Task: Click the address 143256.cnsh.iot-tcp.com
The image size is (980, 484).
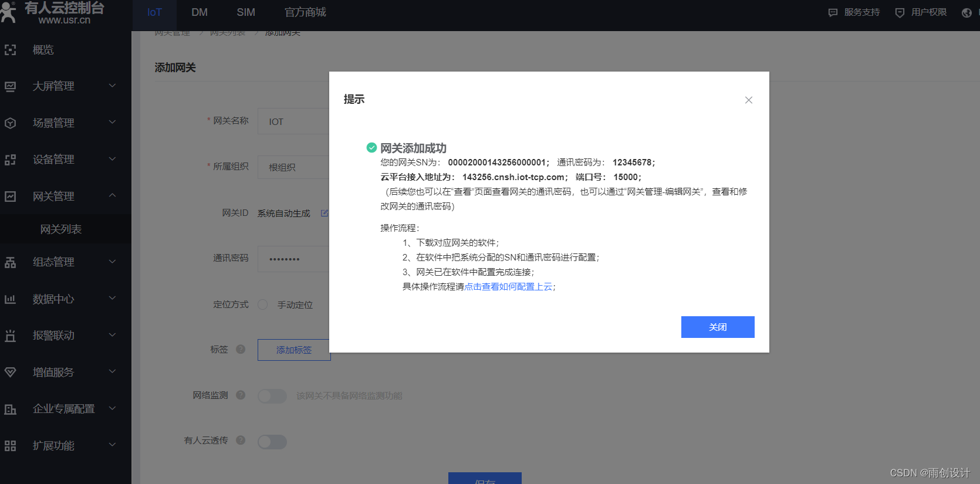Action: 513,177
